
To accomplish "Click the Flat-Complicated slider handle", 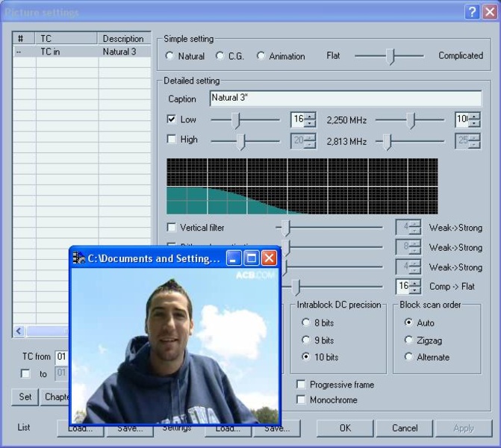I will [390, 57].
